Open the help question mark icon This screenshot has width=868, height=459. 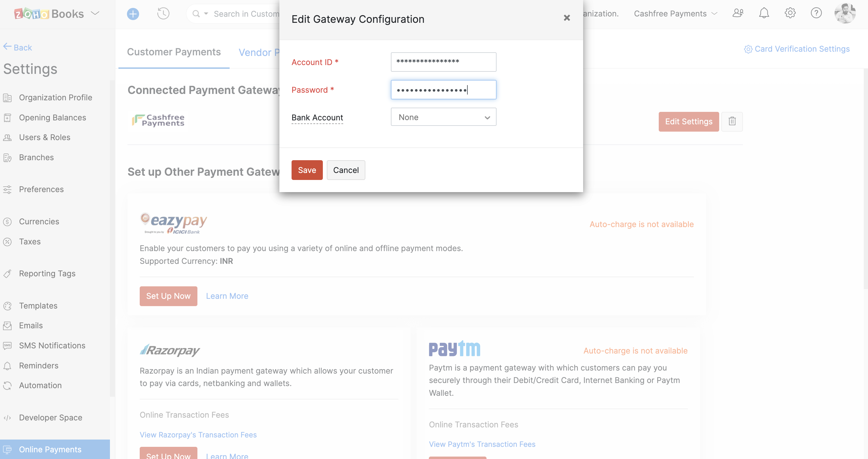coord(816,13)
